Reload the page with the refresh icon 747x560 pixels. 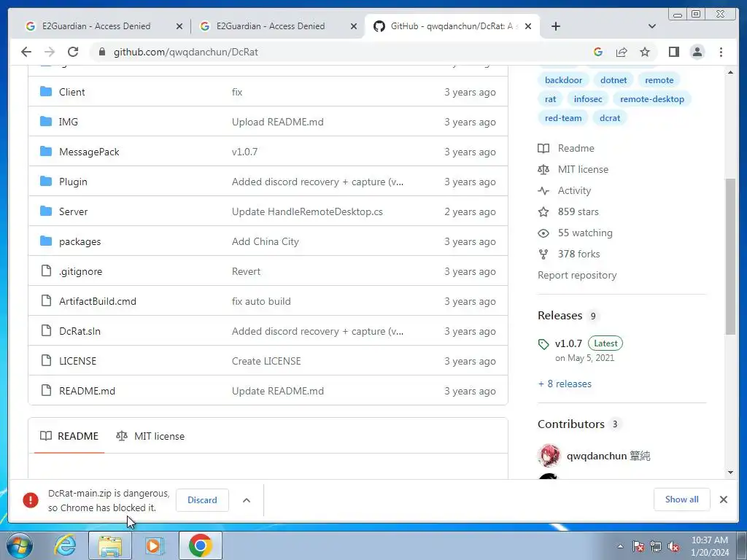73,52
